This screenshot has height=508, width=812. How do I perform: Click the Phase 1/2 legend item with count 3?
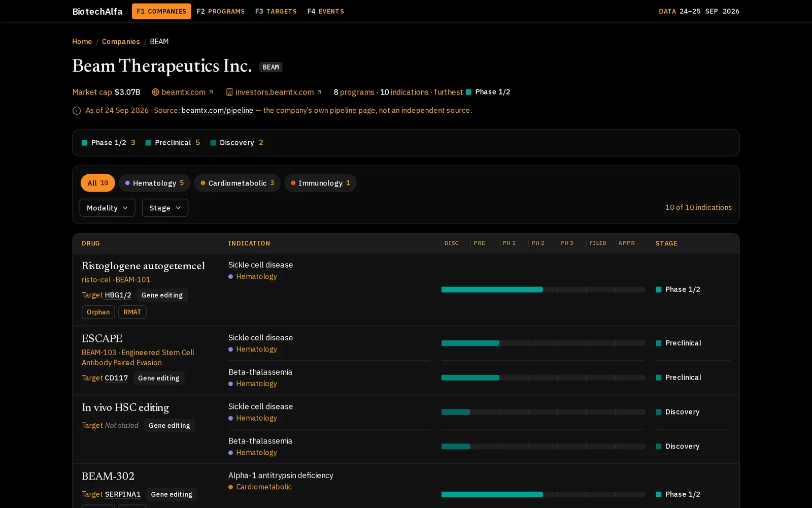click(x=109, y=143)
